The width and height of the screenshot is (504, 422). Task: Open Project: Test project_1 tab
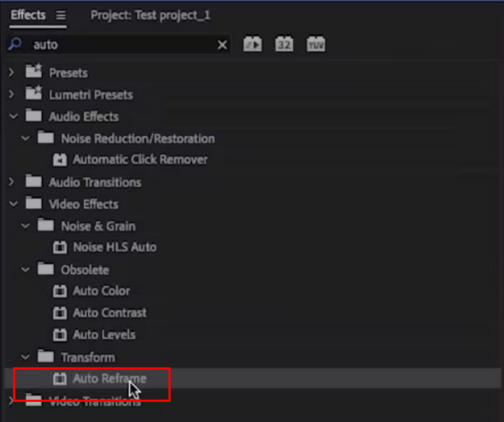[x=150, y=15]
